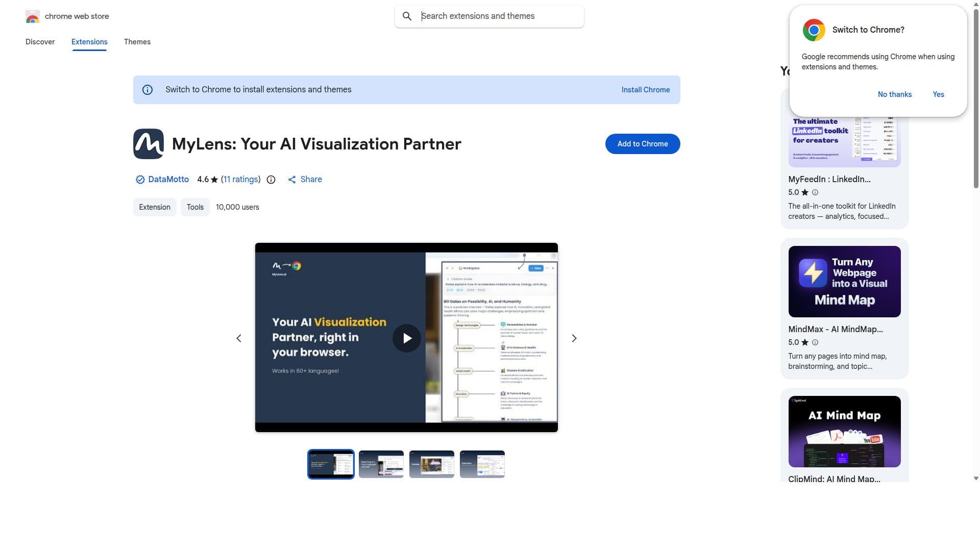
Task: Select the Tools category chip
Action: 195,207
